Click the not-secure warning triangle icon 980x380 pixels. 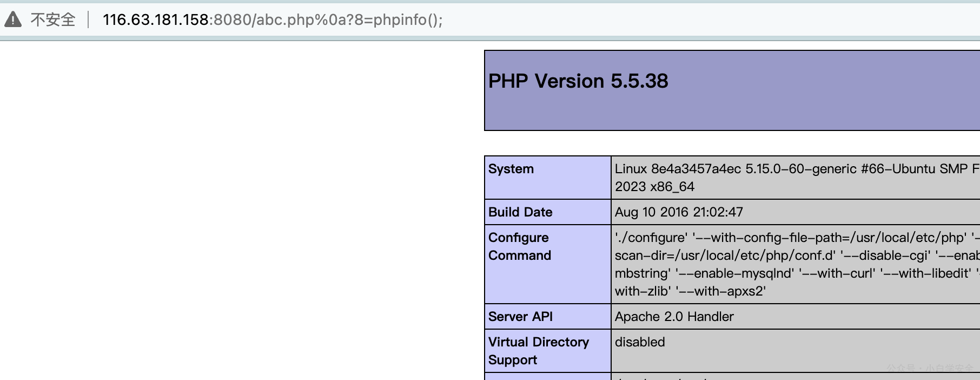(x=13, y=19)
